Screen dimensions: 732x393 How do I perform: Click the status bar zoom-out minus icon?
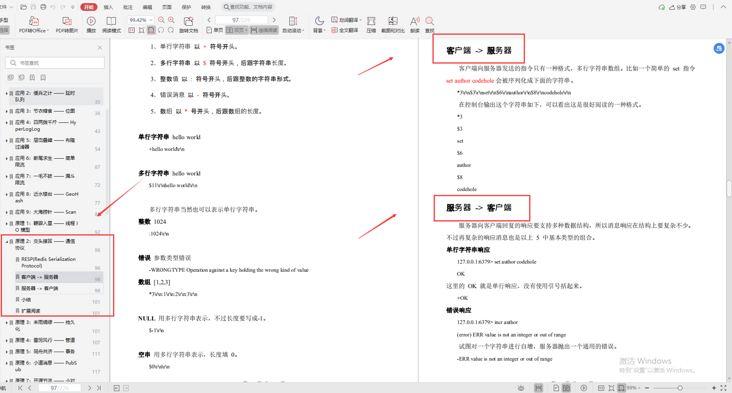647,388
